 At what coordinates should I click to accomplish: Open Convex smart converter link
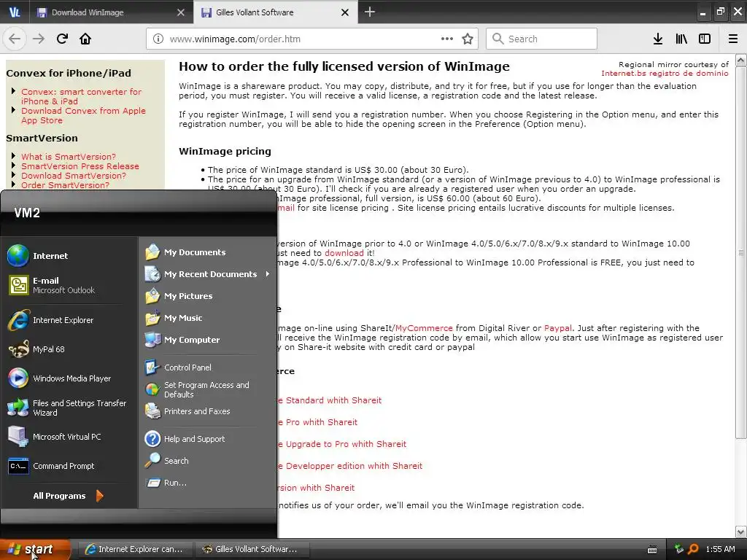tap(81, 96)
